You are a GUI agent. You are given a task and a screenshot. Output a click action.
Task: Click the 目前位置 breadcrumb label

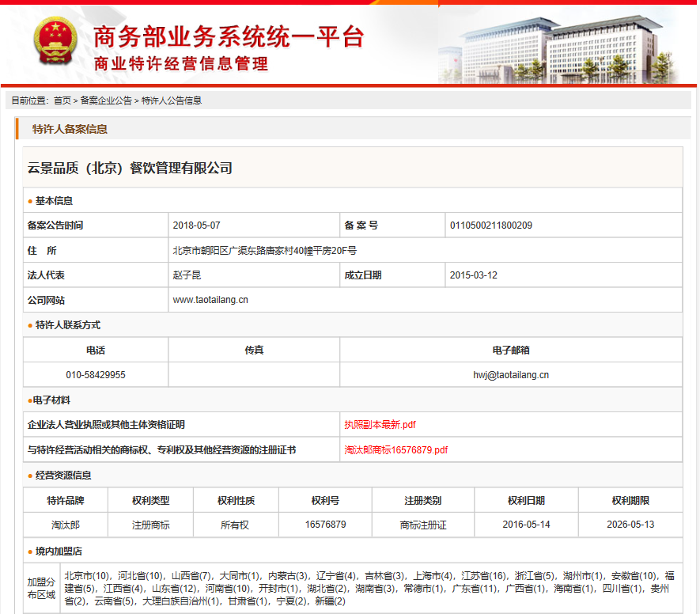[x=29, y=100]
